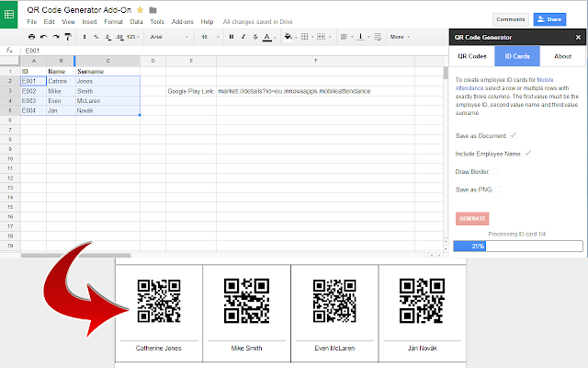Activate the paint format tool
This screenshot has height=368, width=588.
[68, 37]
